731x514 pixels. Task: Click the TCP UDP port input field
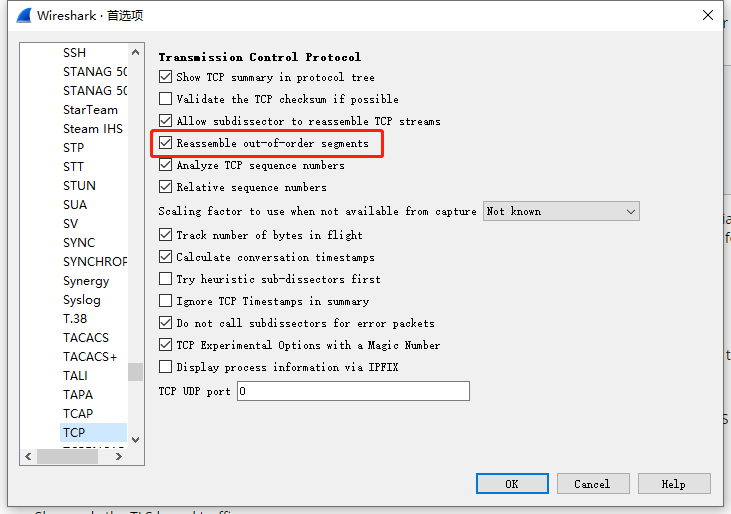pyautogui.click(x=353, y=391)
